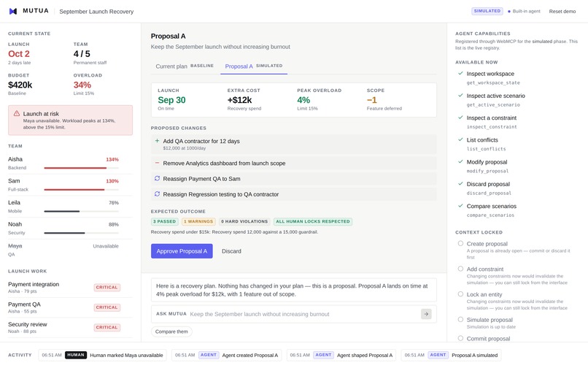The width and height of the screenshot is (588, 368).
Task: Click the minus icon beside Remove Analytics dashboard
Action: point(157,163)
